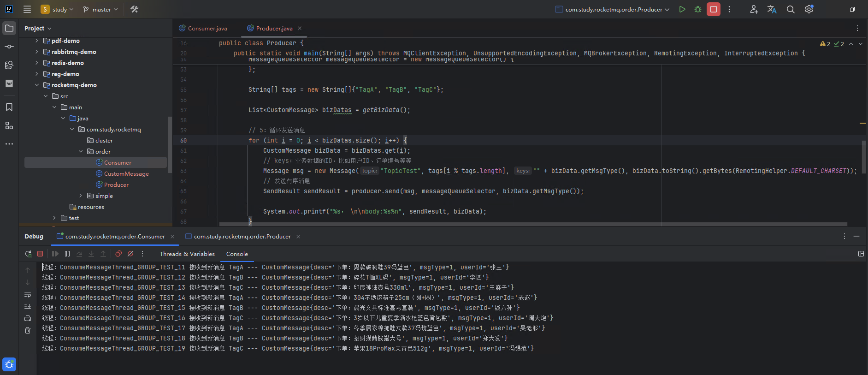
Task: Click the Translate icon in title bar
Action: (772, 9)
